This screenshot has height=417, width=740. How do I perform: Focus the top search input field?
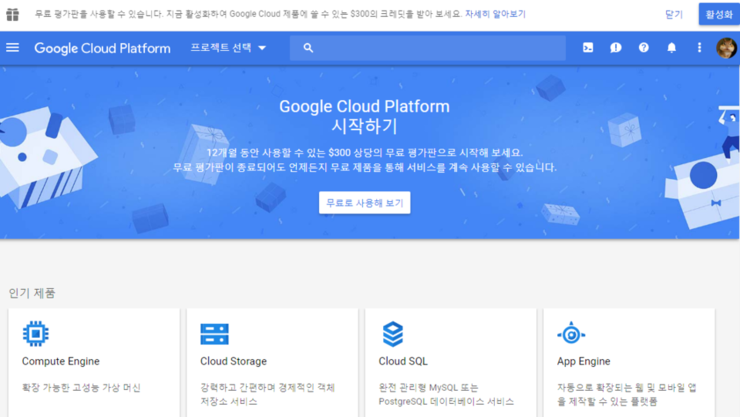point(428,48)
